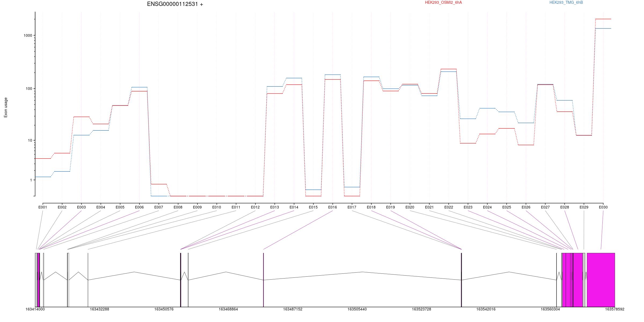Click exon label E028
The height and width of the screenshot is (322, 644).
[x=565, y=207]
